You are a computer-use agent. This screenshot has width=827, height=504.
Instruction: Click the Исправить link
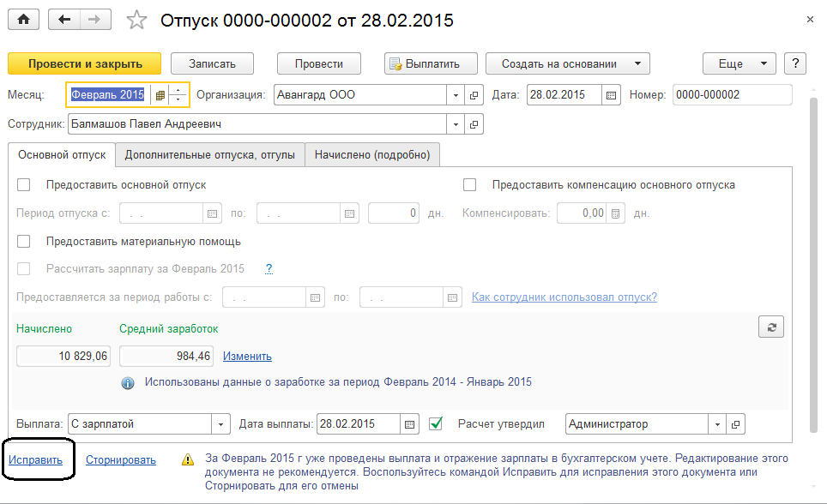[x=36, y=459]
